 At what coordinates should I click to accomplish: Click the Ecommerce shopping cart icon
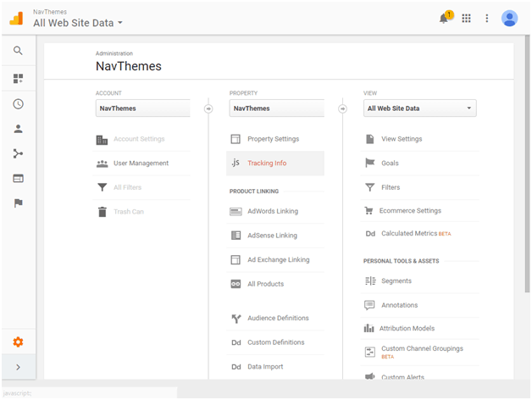369,210
